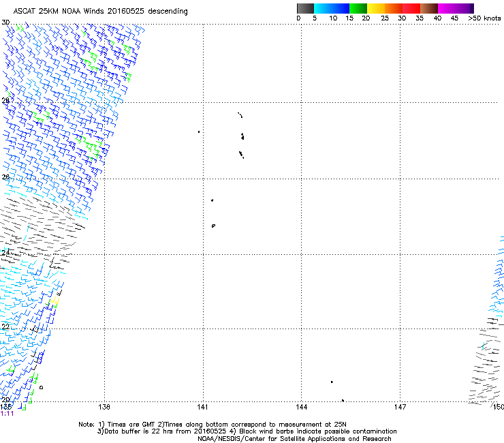Click the latitude label '24'
The width and height of the screenshot is (504, 443).
[5, 253]
